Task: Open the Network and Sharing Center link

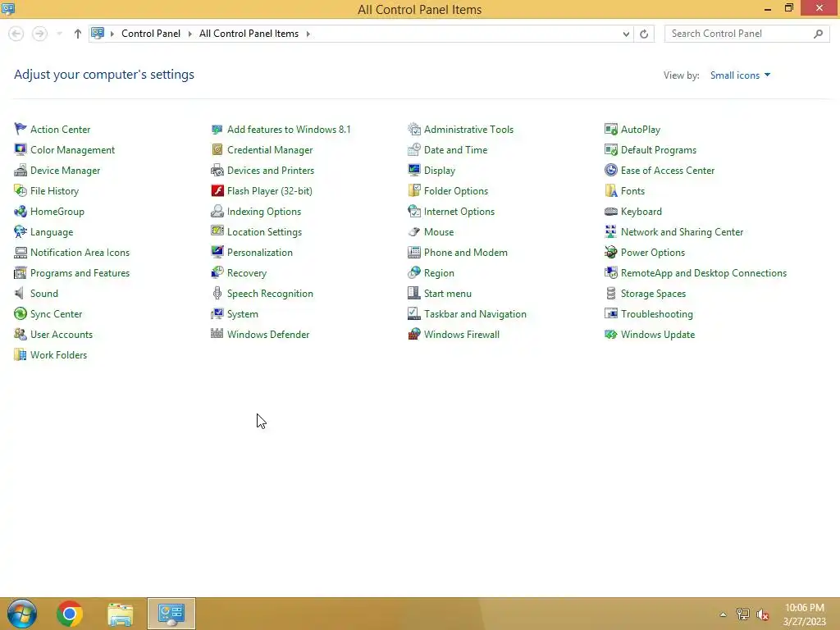Action: [682, 232]
